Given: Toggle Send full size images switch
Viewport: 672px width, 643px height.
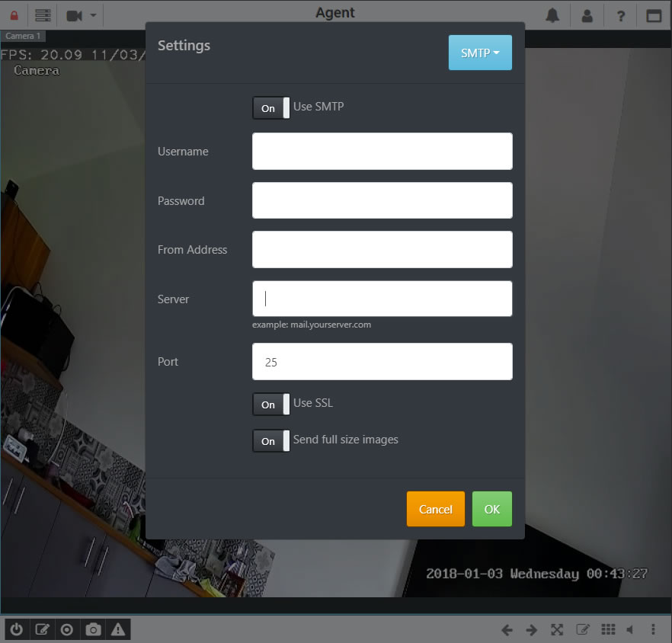Looking at the screenshot, I should pyautogui.click(x=271, y=441).
